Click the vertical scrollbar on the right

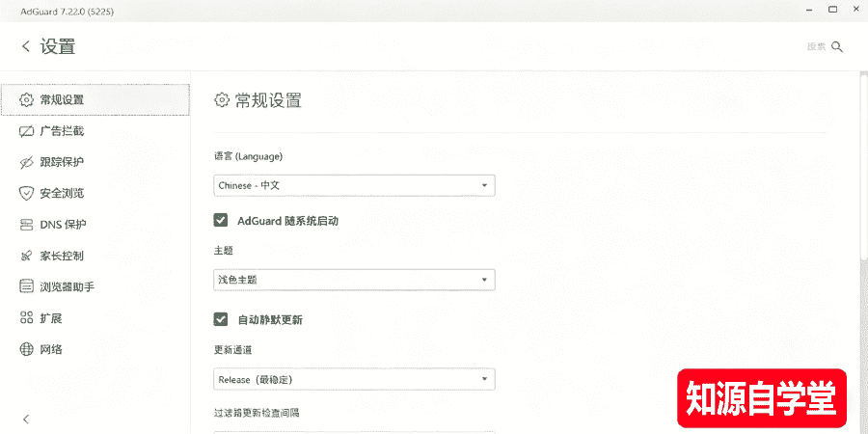(x=863, y=166)
